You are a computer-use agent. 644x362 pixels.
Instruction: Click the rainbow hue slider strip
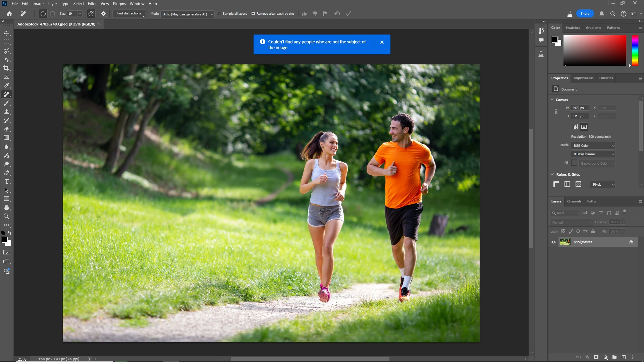coord(635,50)
